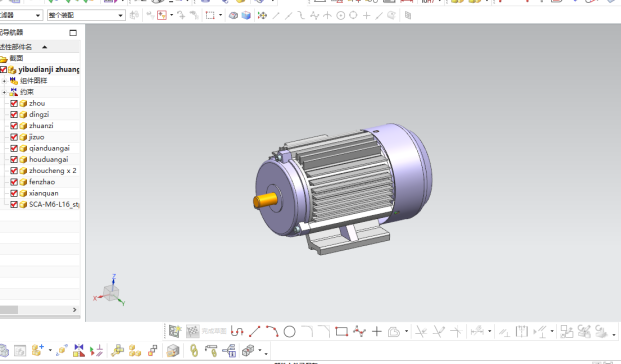The width and height of the screenshot is (621, 364).
Task: Click the select-with-filter red box icon
Action: tap(162, 15)
